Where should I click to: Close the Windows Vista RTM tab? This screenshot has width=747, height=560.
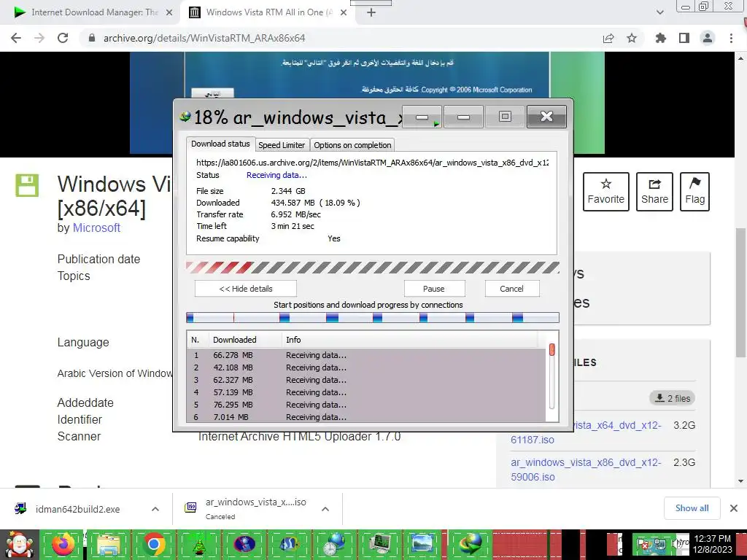[344, 13]
